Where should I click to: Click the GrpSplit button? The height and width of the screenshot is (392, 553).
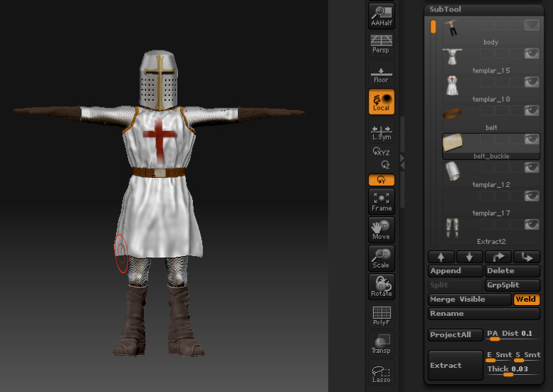(x=512, y=285)
